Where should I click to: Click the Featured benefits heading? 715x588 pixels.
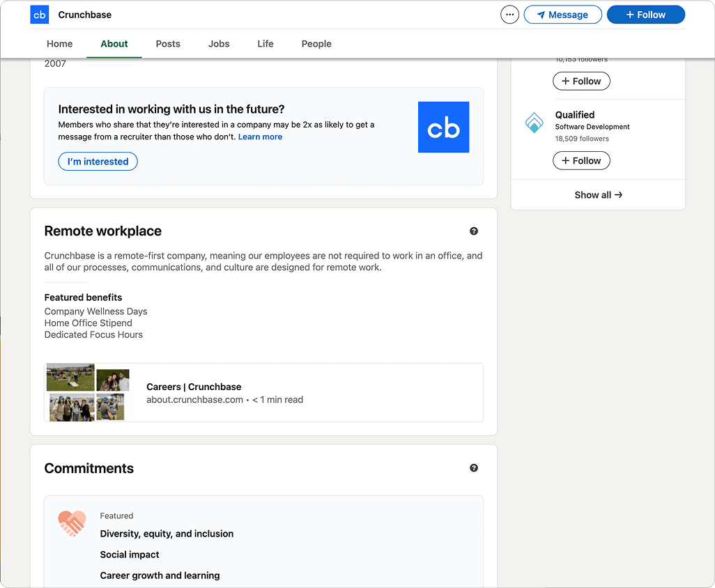(83, 297)
